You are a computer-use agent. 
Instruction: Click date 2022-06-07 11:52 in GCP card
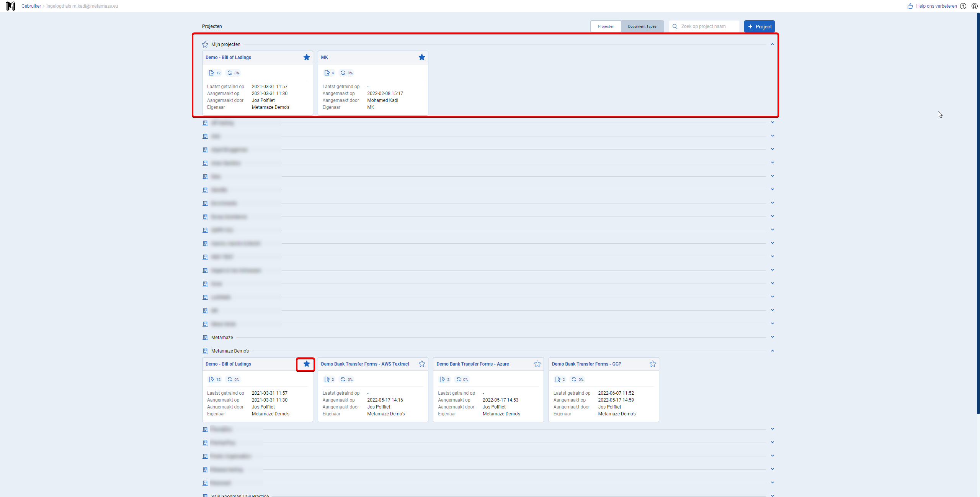coord(616,393)
